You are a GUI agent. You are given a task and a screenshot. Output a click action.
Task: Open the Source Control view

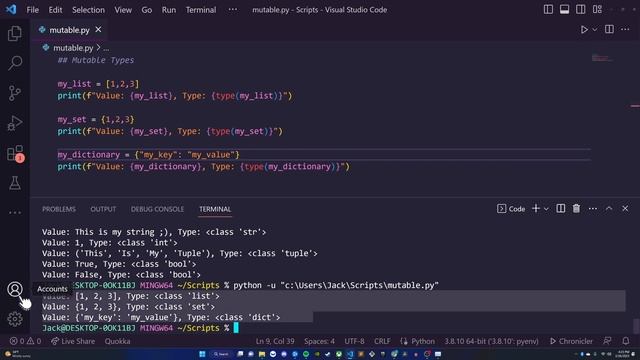(15, 93)
